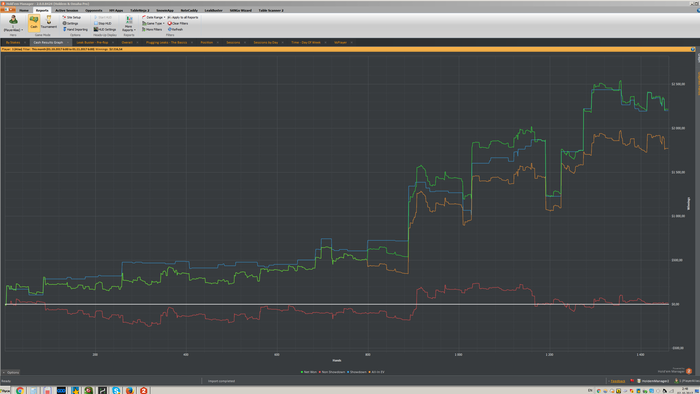Screen dimensions: 700x394
Task: Click Apply to all Reports
Action: [183, 17]
